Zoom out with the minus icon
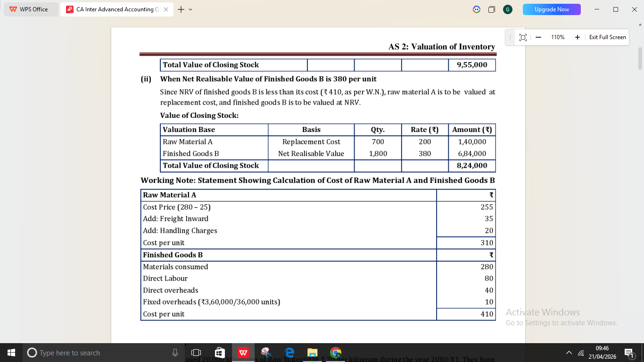 (x=538, y=37)
